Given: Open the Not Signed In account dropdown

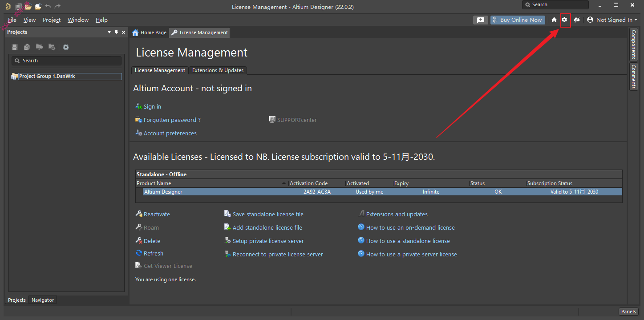Looking at the screenshot, I should [x=612, y=20].
